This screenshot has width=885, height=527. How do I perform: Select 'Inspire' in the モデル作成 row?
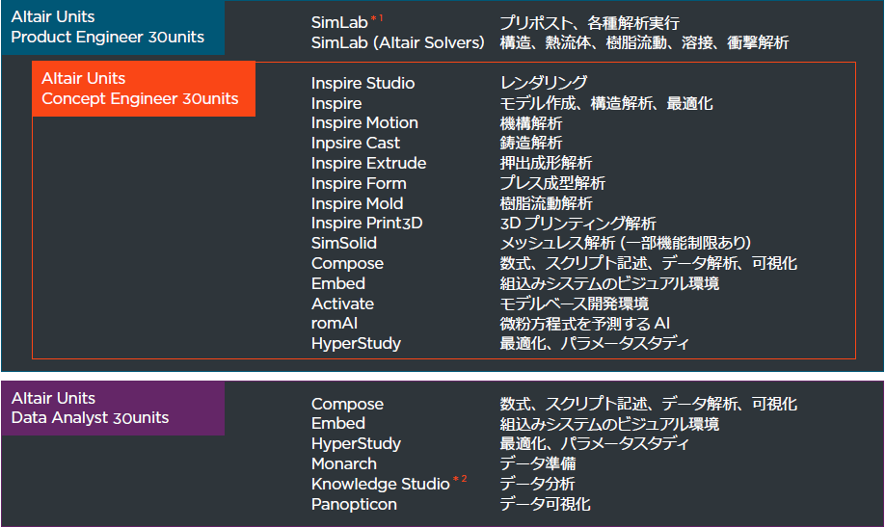pos(336,103)
